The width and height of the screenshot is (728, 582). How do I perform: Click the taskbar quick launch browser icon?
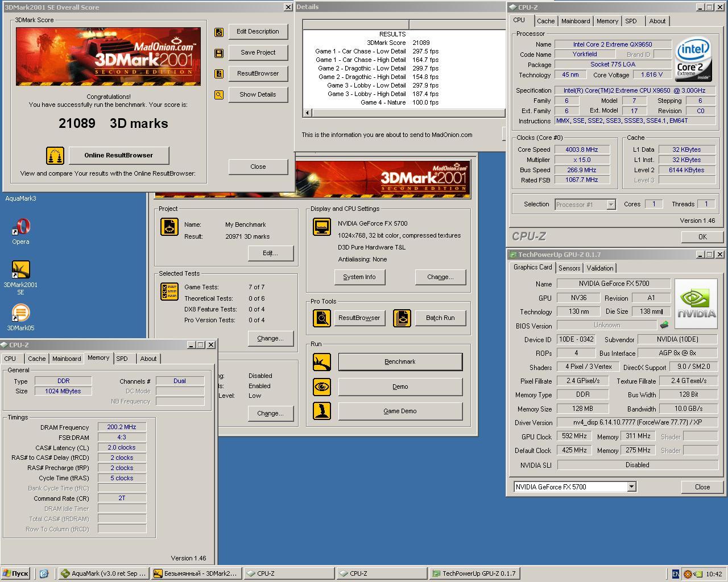(44, 573)
